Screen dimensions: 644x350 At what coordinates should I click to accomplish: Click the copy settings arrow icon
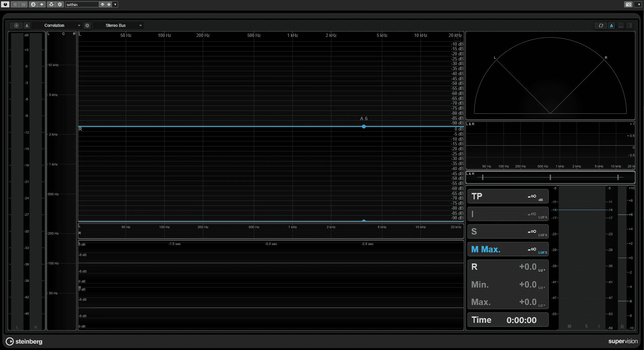[x=42, y=4]
